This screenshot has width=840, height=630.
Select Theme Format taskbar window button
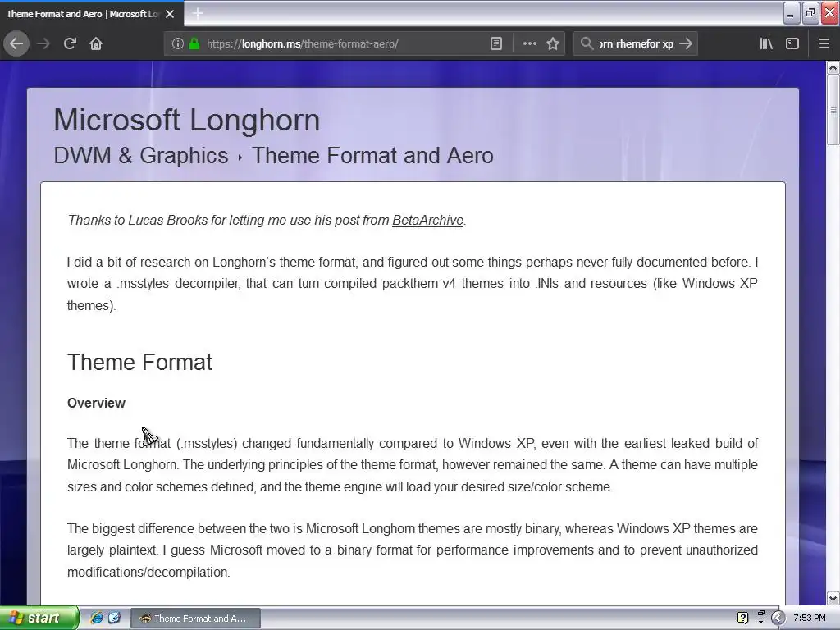click(x=195, y=619)
